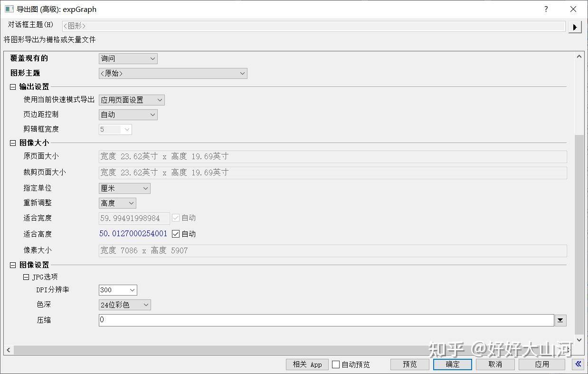Viewport: 588px width, 374px height.
Task: Open the 覆盖现有的 dropdown showing 询问
Action: tap(151, 58)
